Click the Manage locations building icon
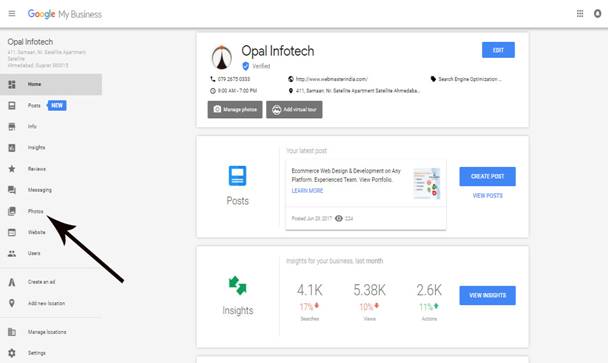Image resolution: width=608 pixels, height=363 pixels. pos(12,332)
